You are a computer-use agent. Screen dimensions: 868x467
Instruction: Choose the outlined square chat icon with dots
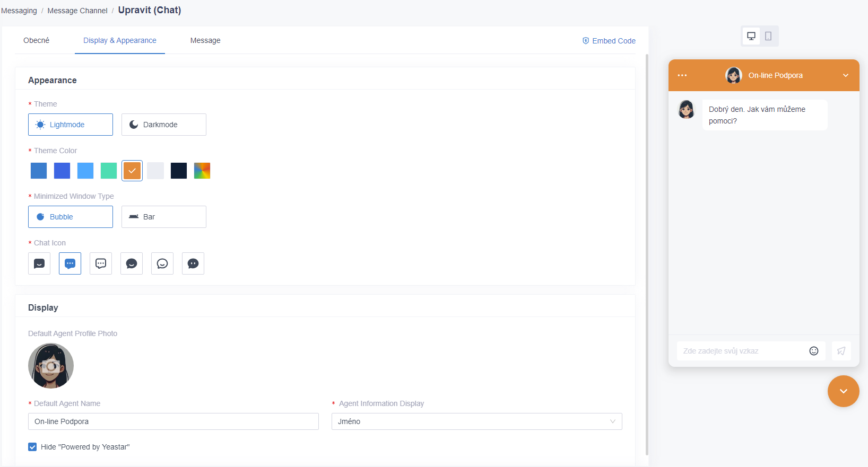click(x=101, y=263)
